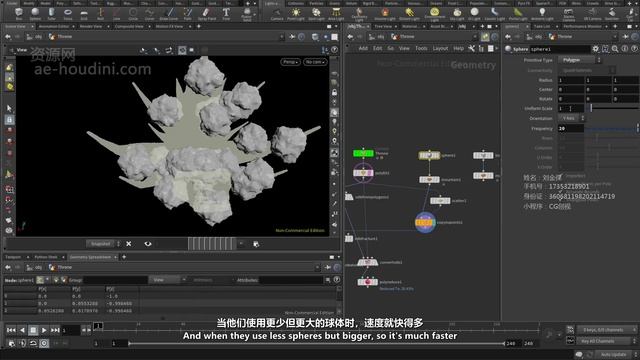Add a Portal Light from the shelf
This screenshot has height=360, width=640.
point(518,13)
